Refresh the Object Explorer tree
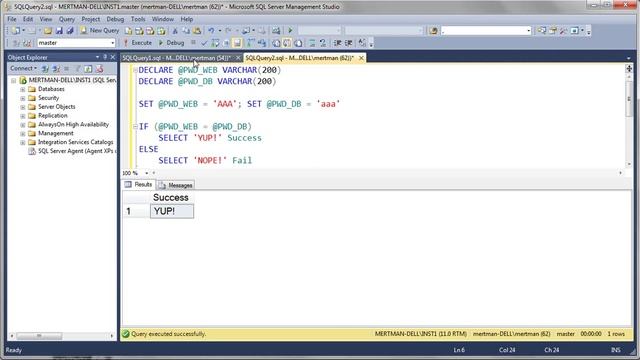 [89, 69]
